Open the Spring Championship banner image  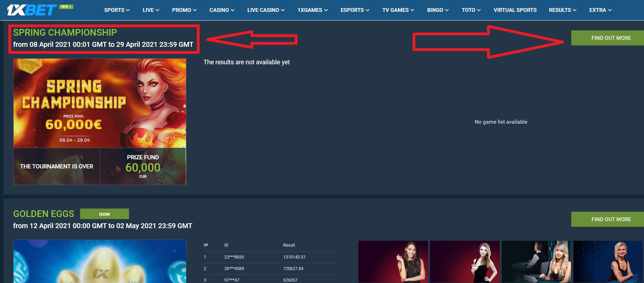coord(100,103)
